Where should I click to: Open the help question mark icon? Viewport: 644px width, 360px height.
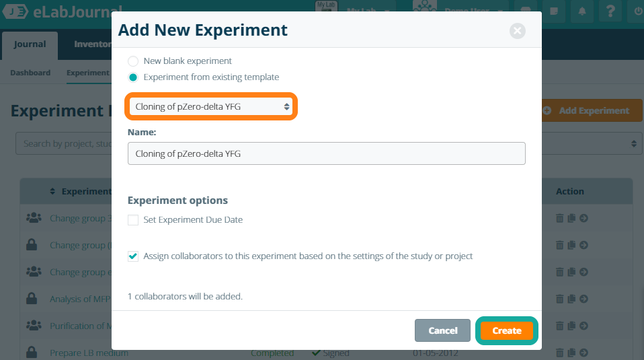(x=610, y=11)
